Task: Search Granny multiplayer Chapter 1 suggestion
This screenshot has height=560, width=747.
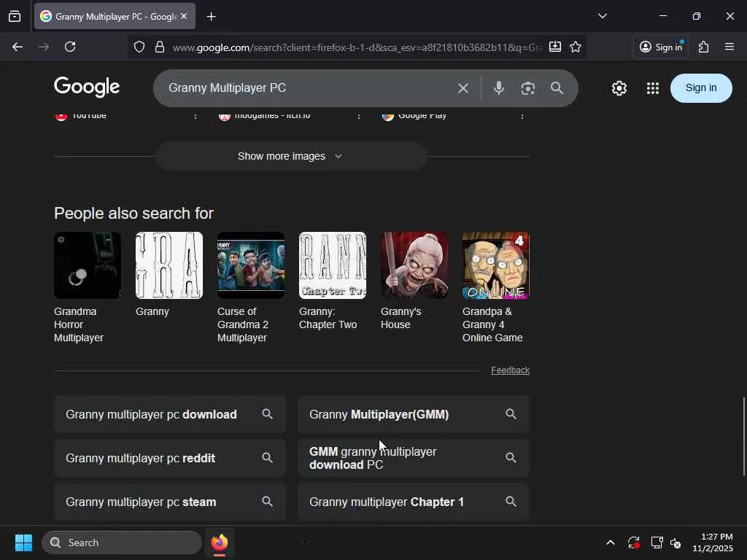Action: pyautogui.click(x=414, y=502)
